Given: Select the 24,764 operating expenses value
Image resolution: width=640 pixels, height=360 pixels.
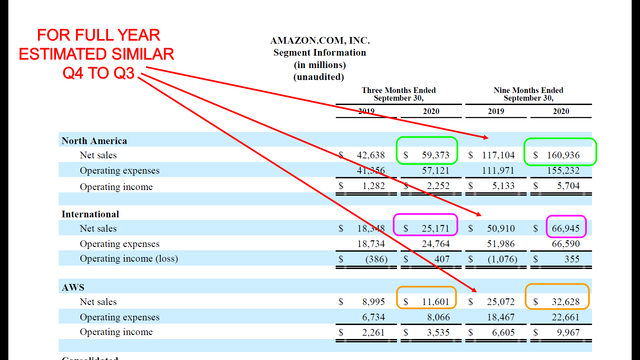Looking at the screenshot, I should [x=435, y=244].
